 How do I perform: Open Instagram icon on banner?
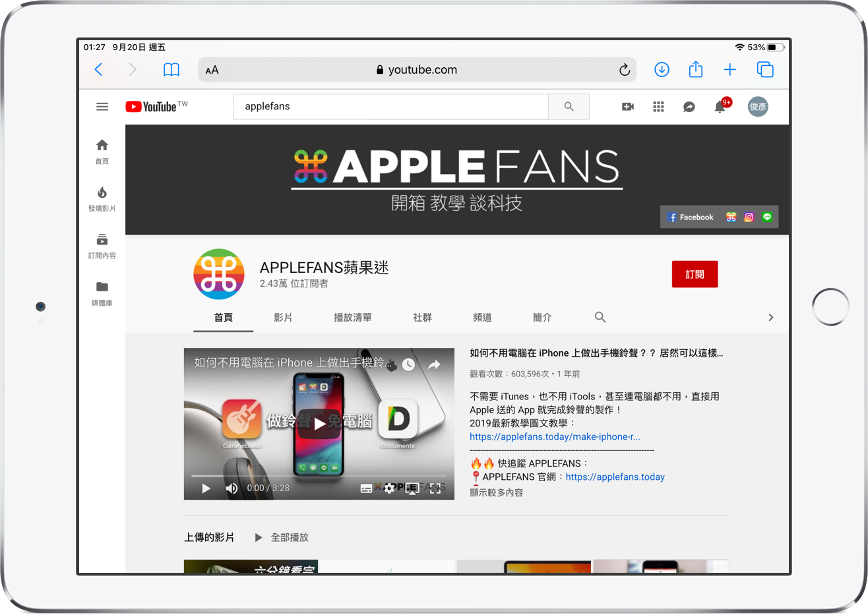[x=749, y=217]
